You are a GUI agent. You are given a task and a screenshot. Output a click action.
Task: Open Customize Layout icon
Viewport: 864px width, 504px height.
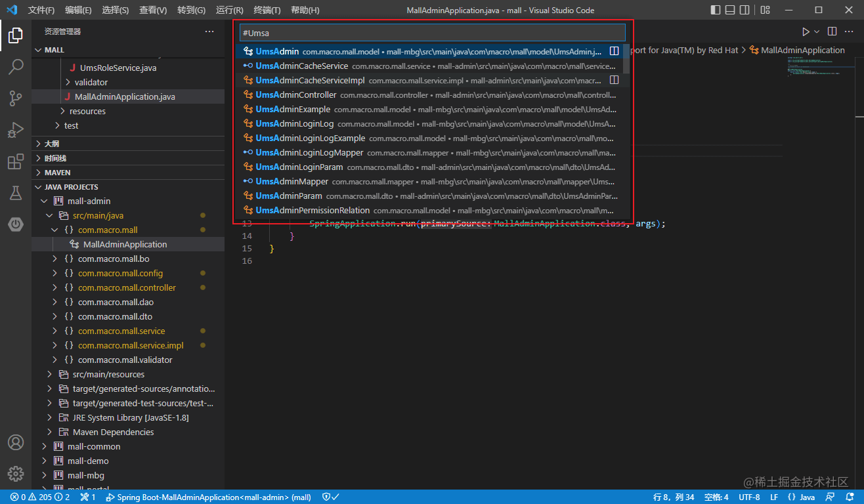(x=766, y=10)
